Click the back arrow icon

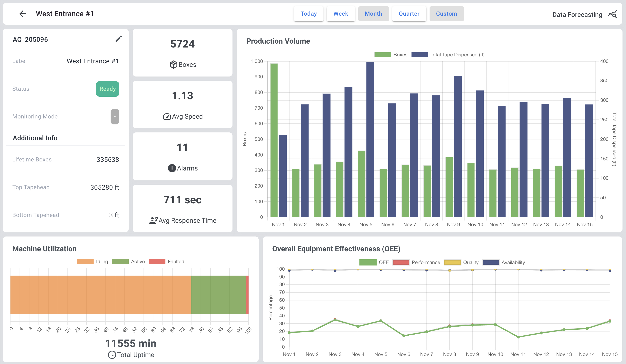pos(23,14)
